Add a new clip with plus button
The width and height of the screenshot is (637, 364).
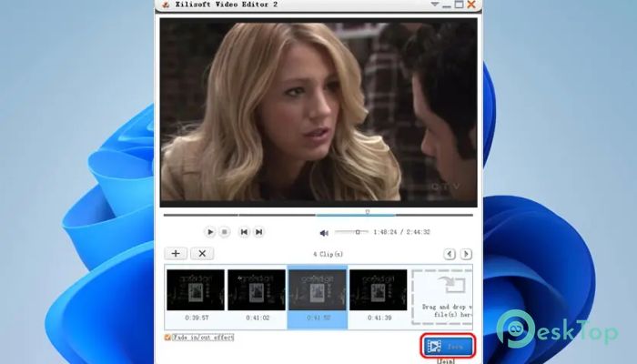pyautogui.click(x=176, y=254)
